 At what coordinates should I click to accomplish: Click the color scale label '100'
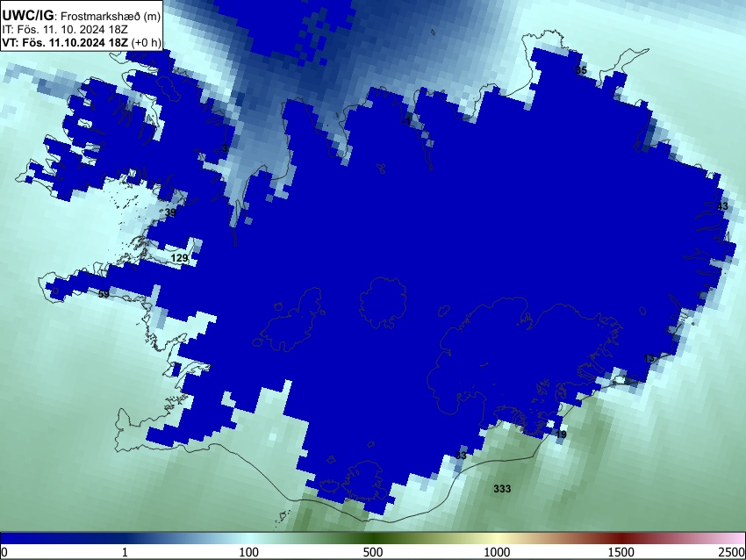[249, 552]
